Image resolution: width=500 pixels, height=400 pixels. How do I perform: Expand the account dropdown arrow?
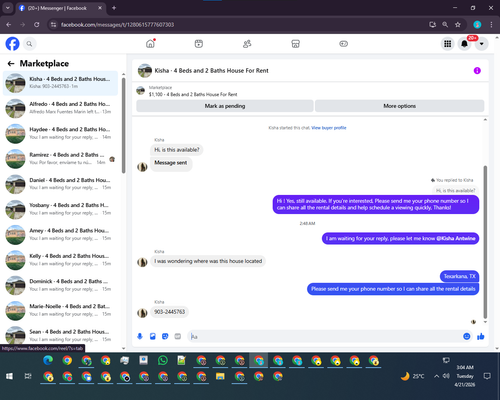click(x=481, y=44)
